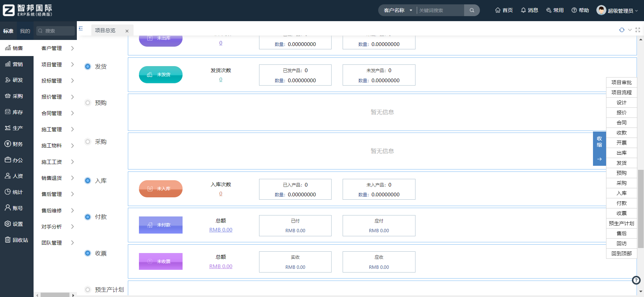Click the fullscreen expand icon
The height and width of the screenshot is (297, 644).
(x=638, y=30)
